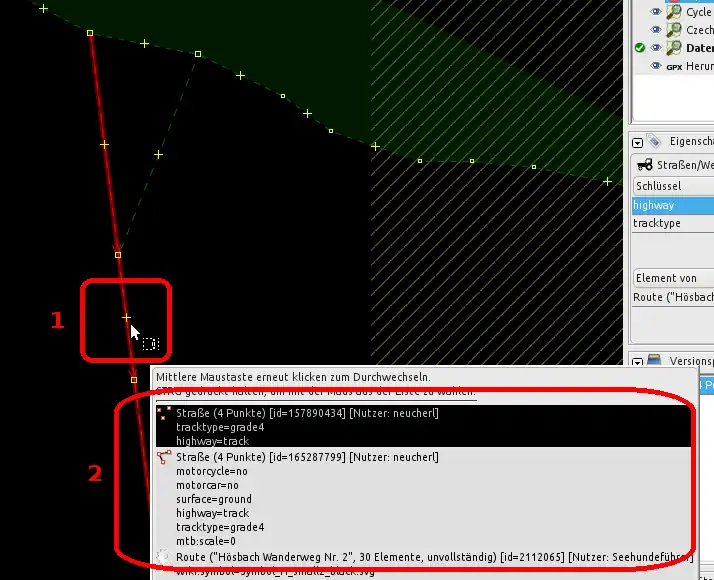Click the tractor icon for Straßen/Wege preset
This screenshot has height=580, width=714.
[645, 164]
